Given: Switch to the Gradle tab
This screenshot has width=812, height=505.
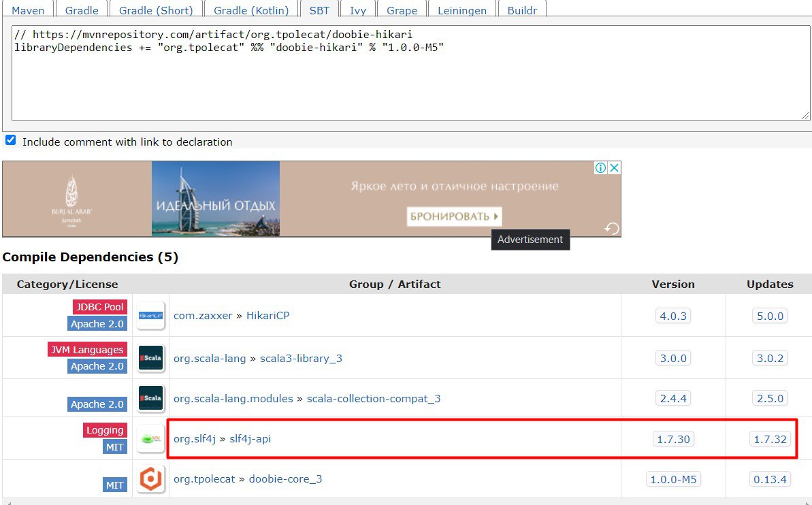Looking at the screenshot, I should click(81, 10).
